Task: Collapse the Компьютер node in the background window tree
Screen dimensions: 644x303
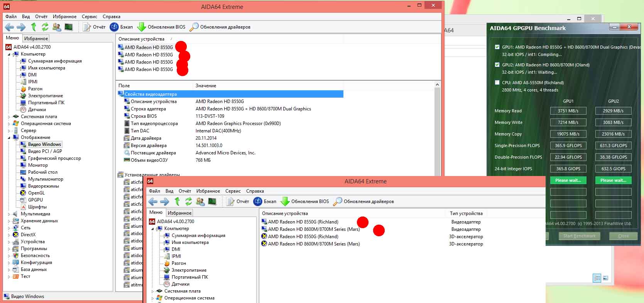Action: coord(9,54)
